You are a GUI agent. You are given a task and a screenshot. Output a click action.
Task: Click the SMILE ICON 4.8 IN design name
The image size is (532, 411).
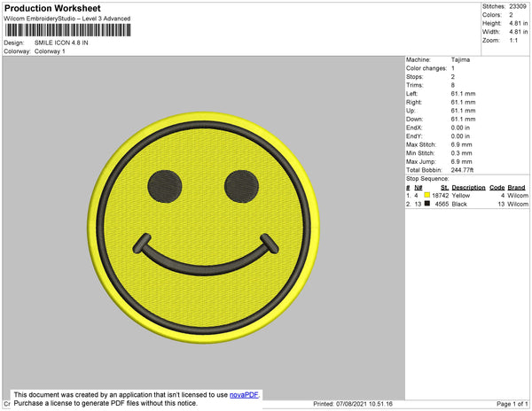tap(61, 43)
